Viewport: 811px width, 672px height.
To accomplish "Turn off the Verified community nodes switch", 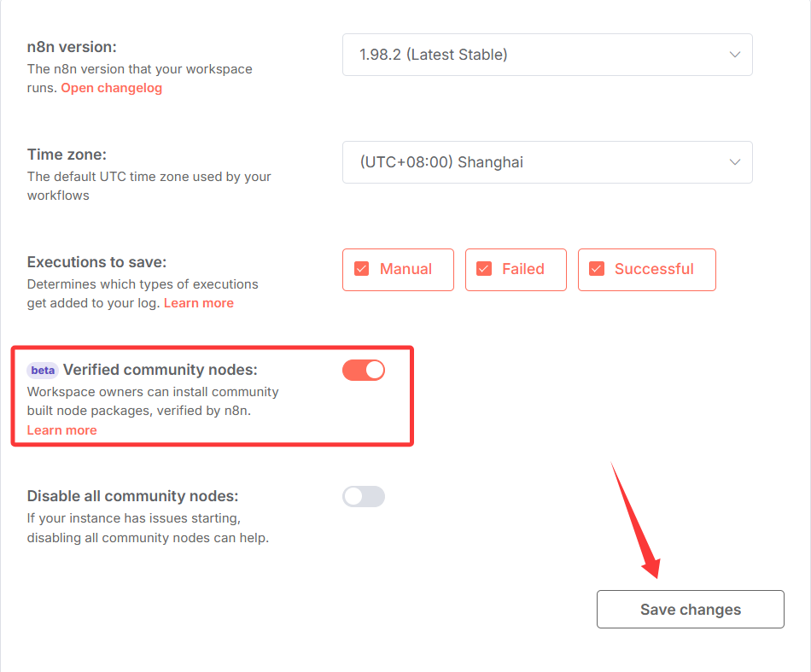I will [364, 370].
